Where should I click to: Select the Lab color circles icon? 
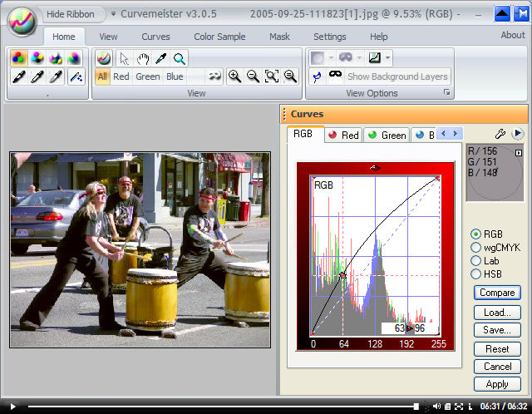coord(56,58)
